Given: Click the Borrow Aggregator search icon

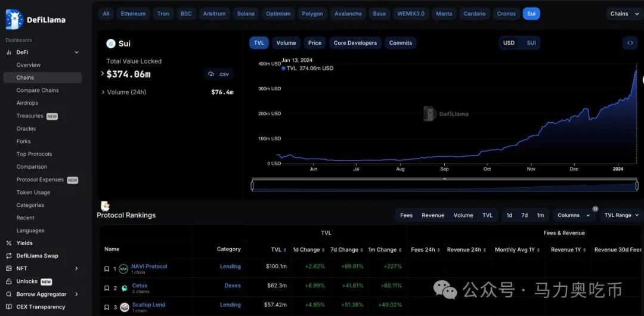Looking at the screenshot, I should coord(8,294).
